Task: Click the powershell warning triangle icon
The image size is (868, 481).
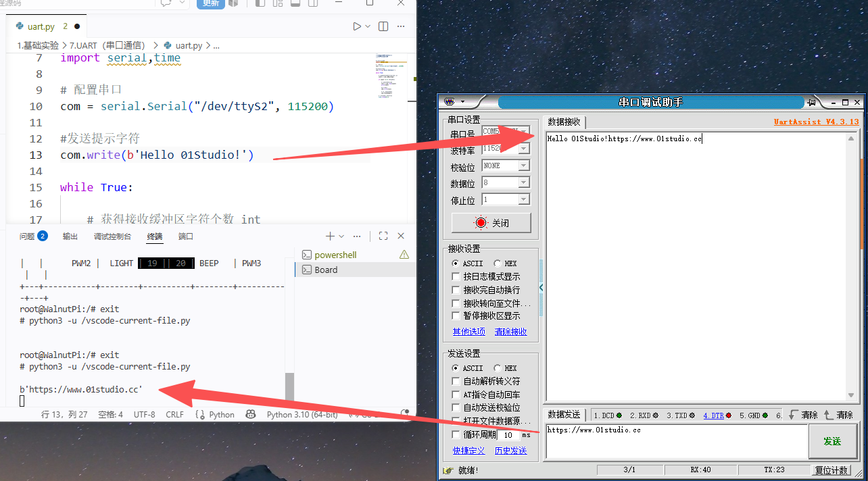Action: click(x=404, y=255)
